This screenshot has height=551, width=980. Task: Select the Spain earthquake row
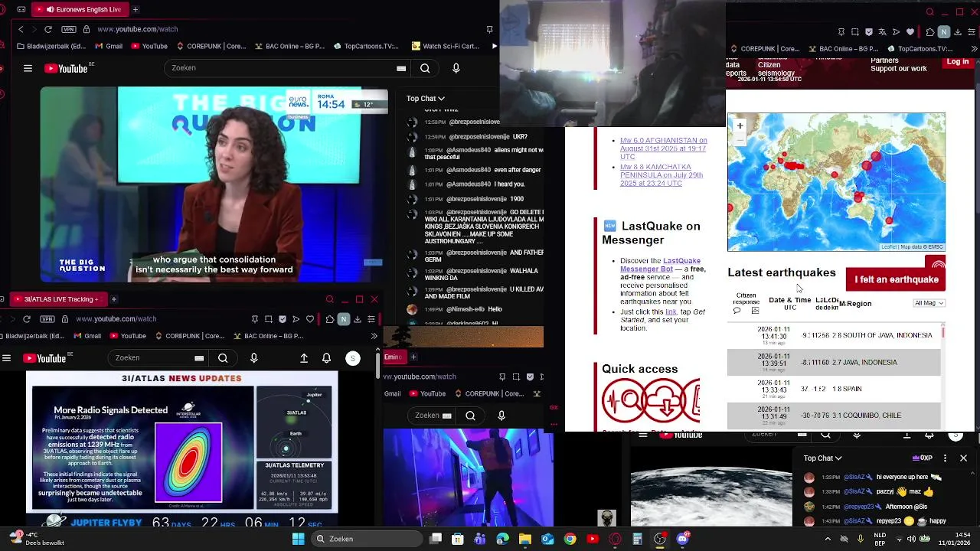pos(834,389)
